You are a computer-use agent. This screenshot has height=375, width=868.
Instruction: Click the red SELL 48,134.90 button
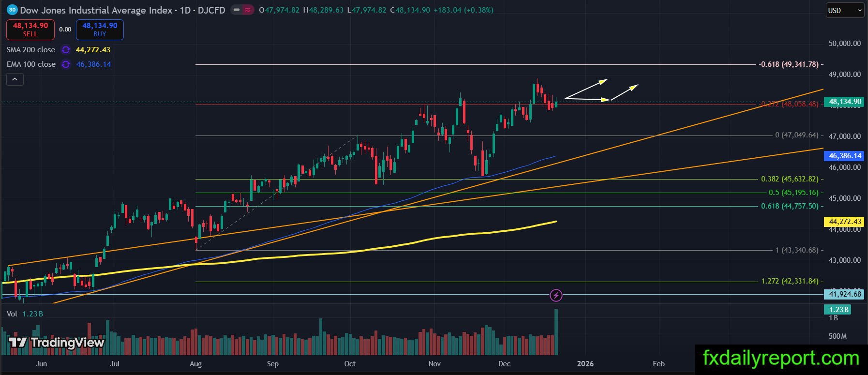[x=30, y=30]
